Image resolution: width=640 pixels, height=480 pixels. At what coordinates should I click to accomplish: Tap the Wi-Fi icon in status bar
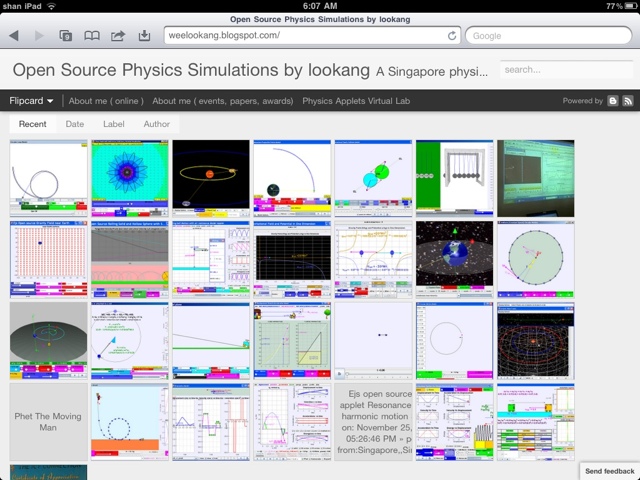[x=51, y=6]
